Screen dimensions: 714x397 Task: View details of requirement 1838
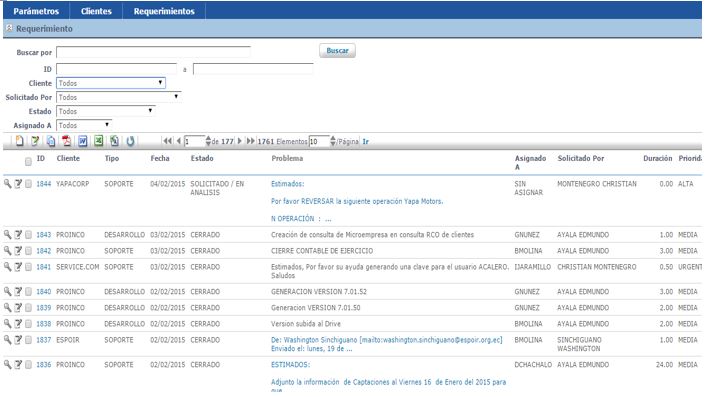[x=7, y=323]
